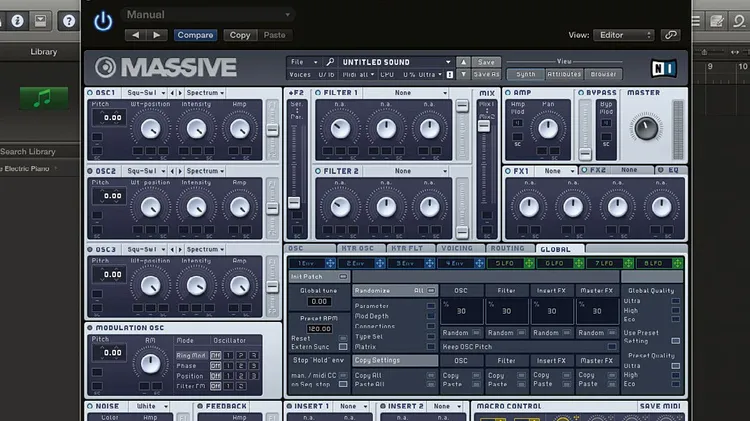Go to next preset arrow
The image size is (750, 421).
[157, 35]
